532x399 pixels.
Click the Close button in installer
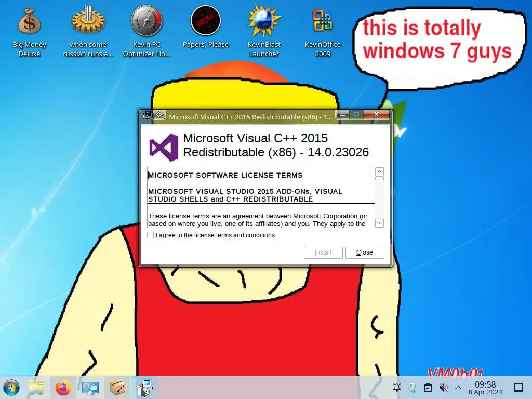365,252
